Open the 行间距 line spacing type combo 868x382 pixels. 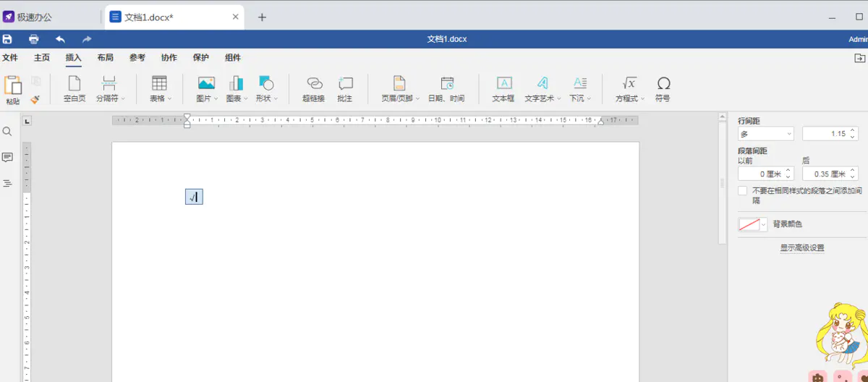(x=766, y=134)
